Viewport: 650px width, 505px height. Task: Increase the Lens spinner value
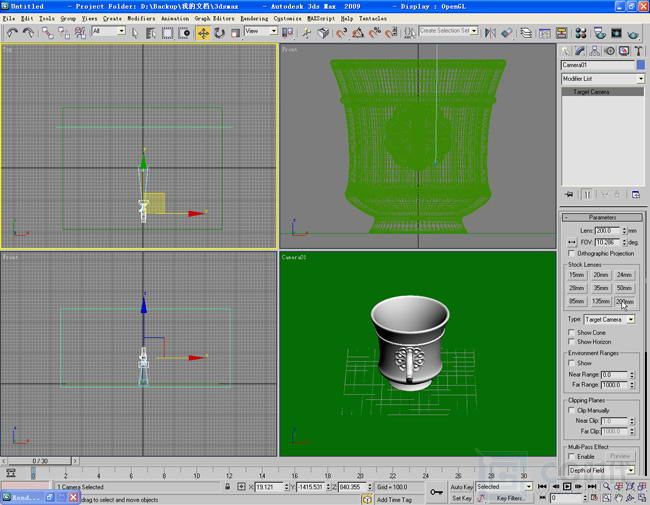coord(624,228)
